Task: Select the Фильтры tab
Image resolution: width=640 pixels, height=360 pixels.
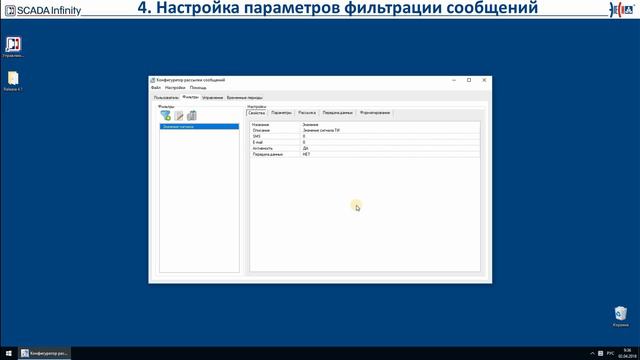Action: 190,97
